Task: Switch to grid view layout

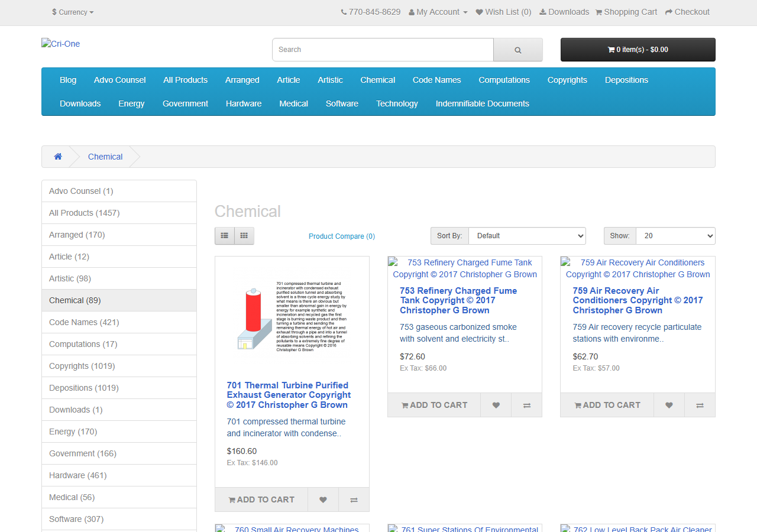Action: point(244,236)
